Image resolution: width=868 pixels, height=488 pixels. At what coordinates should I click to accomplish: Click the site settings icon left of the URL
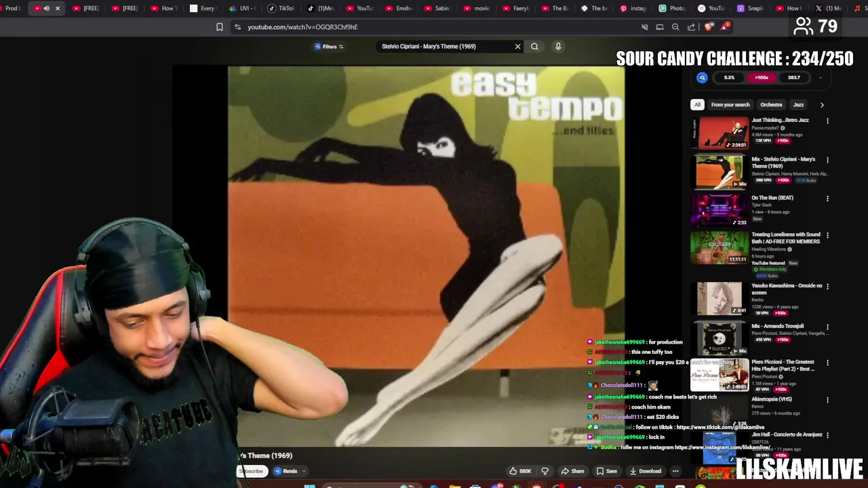click(x=237, y=27)
